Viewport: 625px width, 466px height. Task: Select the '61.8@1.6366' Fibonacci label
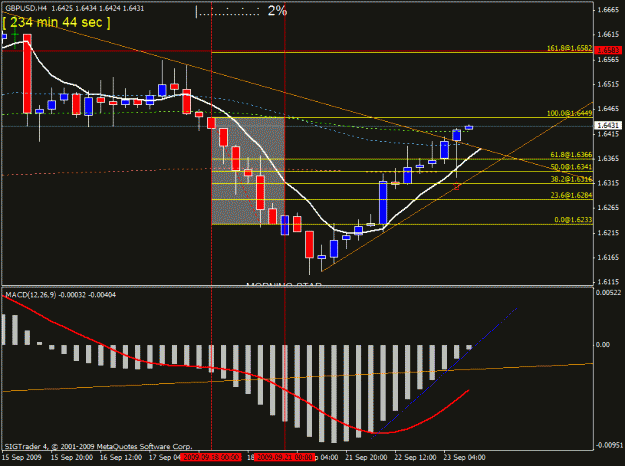[571, 155]
